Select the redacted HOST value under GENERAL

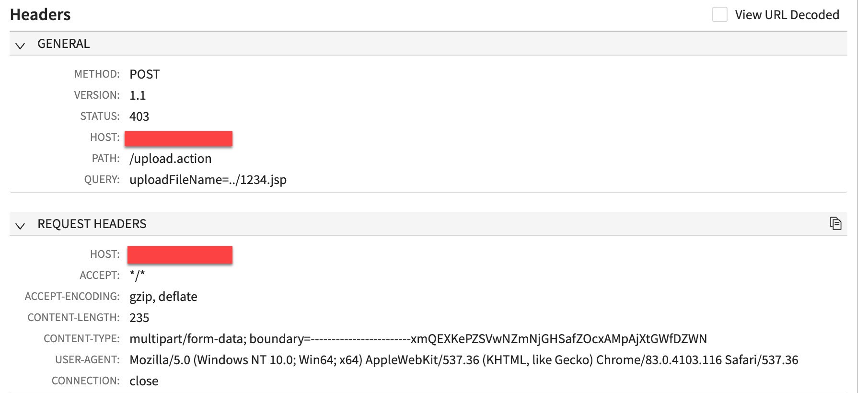coord(178,138)
